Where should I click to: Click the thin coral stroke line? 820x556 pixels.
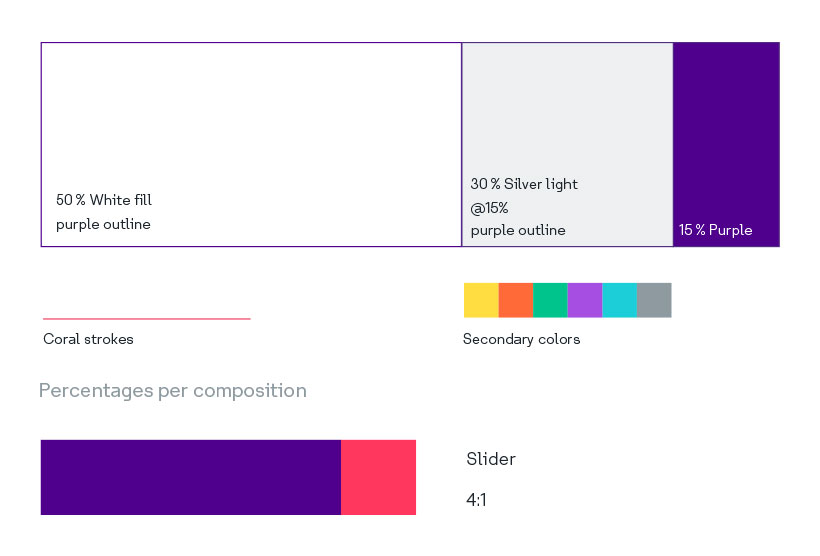(x=146, y=319)
